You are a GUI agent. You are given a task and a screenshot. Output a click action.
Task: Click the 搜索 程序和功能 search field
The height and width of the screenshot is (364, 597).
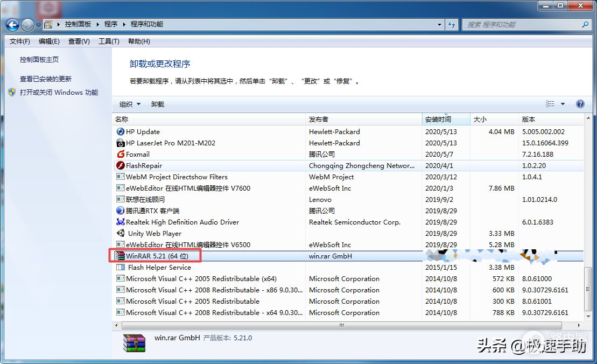(x=522, y=24)
